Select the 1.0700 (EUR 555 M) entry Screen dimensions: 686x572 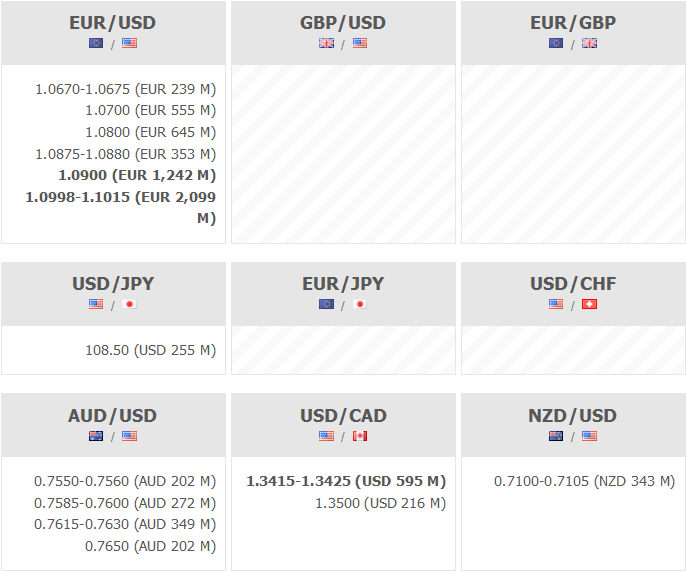coord(150,110)
